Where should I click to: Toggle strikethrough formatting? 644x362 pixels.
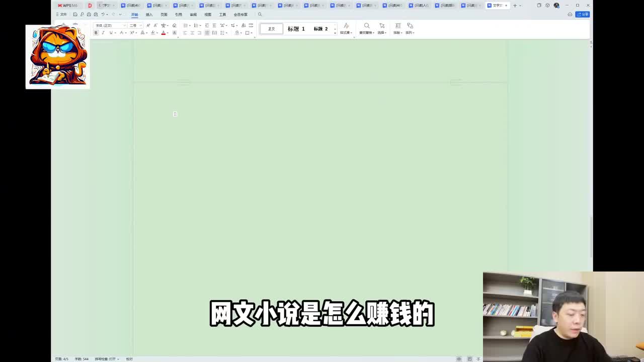(x=121, y=33)
